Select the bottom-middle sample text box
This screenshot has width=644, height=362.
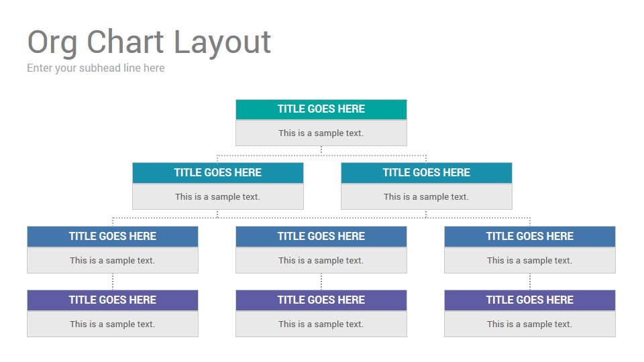coord(321,324)
